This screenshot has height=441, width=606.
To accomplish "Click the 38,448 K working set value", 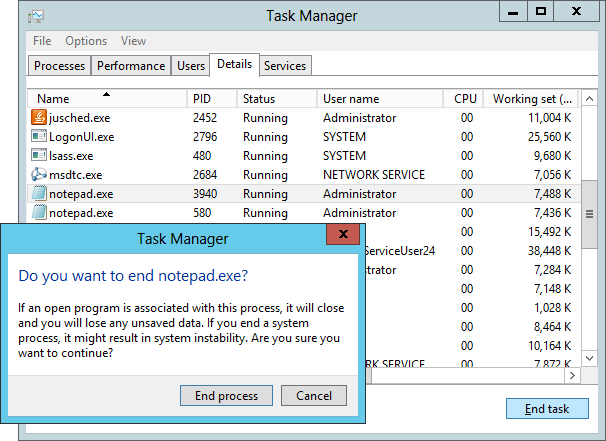I will [x=550, y=251].
